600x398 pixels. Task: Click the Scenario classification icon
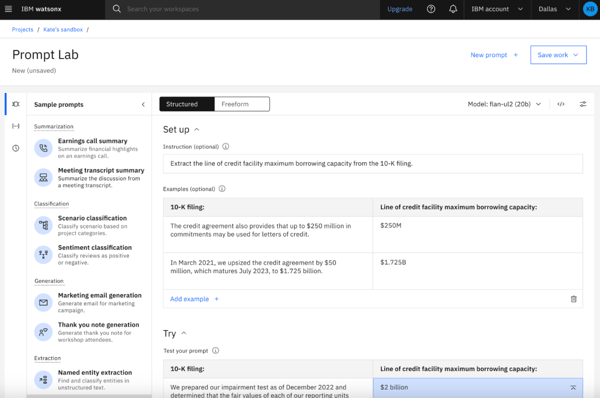(x=43, y=225)
